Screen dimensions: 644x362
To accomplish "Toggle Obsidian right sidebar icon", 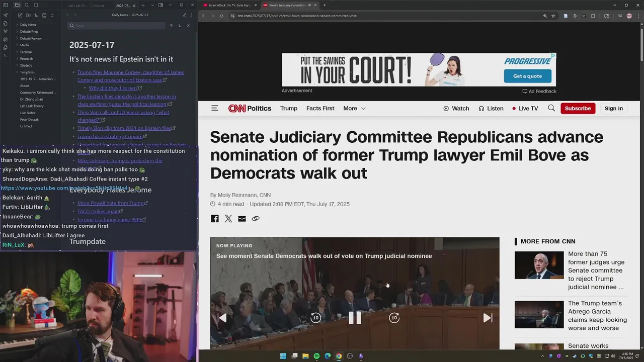I will (160, 5).
